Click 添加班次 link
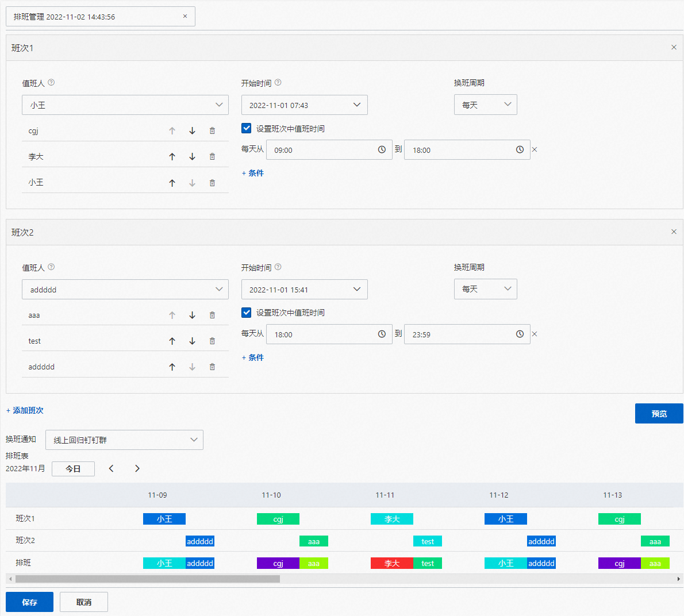The width and height of the screenshot is (684, 616). (x=25, y=410)
